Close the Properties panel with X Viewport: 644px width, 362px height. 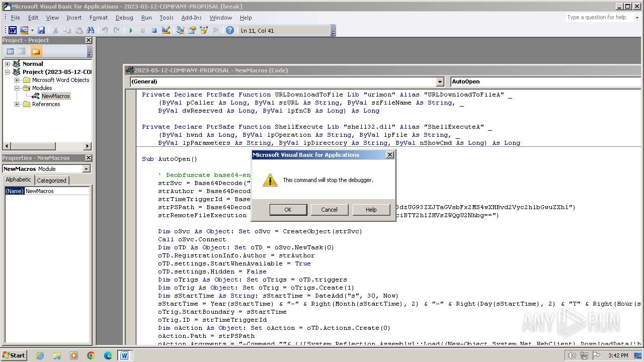(x=89, y=158)
